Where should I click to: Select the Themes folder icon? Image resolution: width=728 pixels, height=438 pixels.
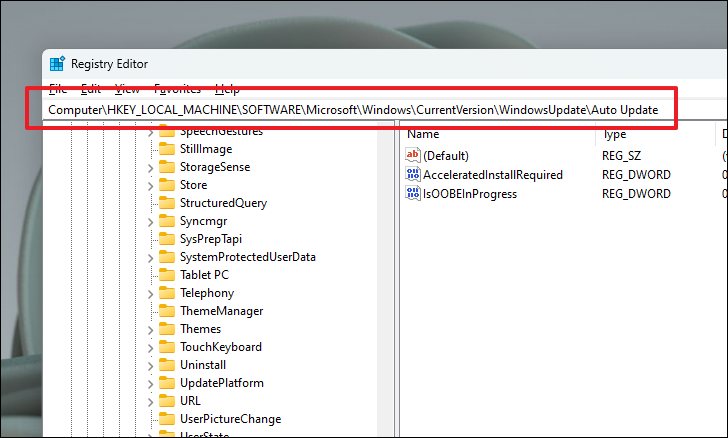(167, 329)
